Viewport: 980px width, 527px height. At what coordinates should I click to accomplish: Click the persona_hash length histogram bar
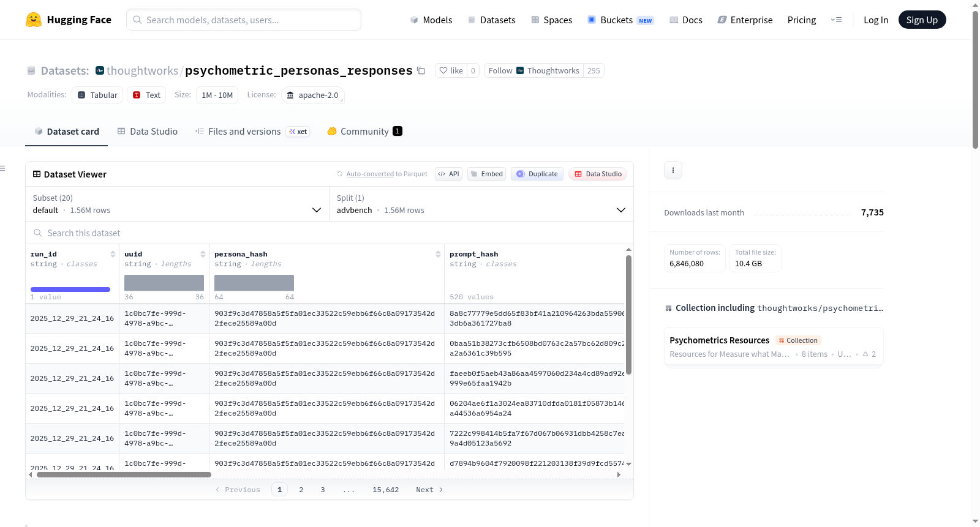[x=254, y=283]
